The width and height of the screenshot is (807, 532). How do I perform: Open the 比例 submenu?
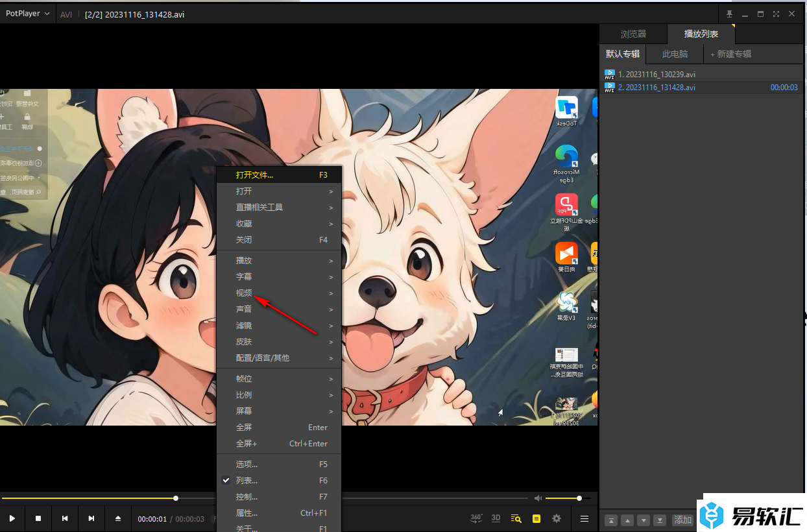[x=278, y=394]
